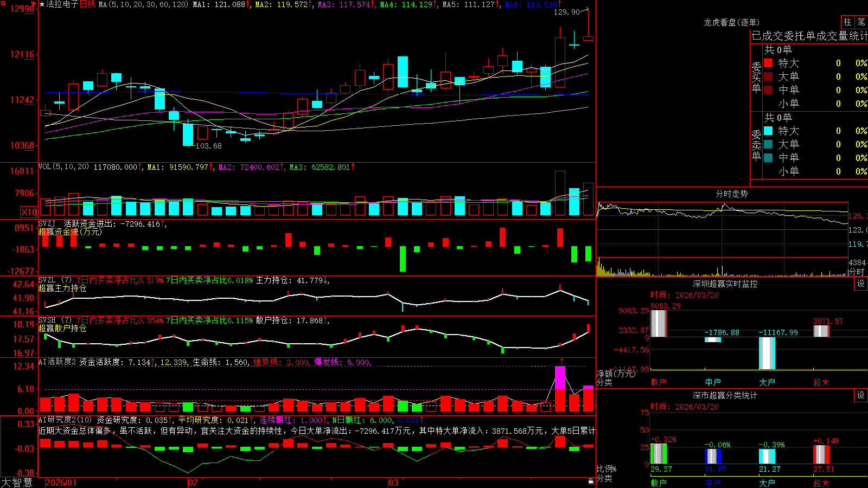Screen dimensions: 868x488
Task: Click the 超大 27.51 bar in 深市超赢分类统计
Action: click(821, 454)
